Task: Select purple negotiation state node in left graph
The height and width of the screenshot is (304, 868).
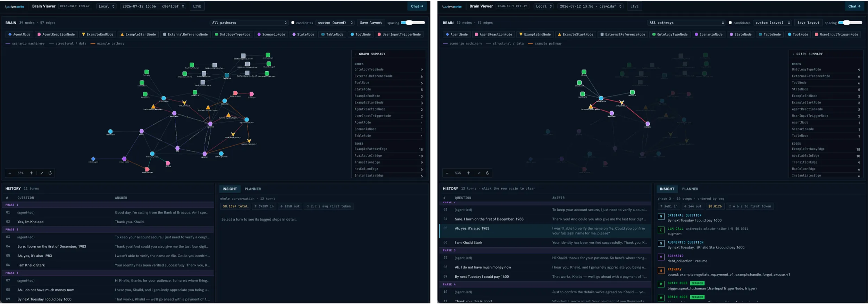Action: coord(210,124)
